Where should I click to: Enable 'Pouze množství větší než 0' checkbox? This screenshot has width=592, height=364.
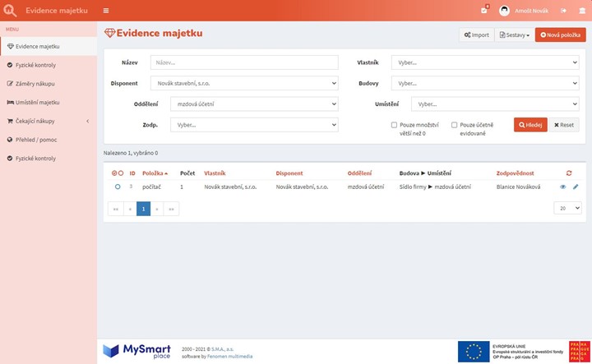pos(395,125)
